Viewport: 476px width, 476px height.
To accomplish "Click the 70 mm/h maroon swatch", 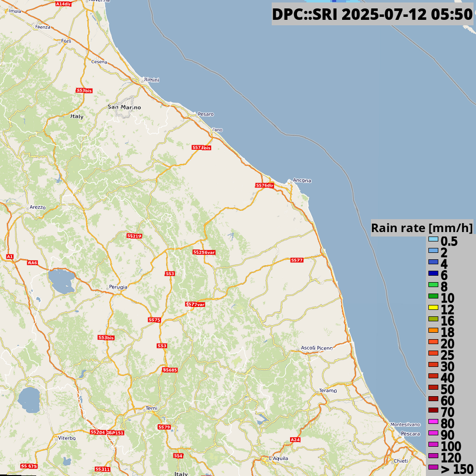I will pyautogui.click(x=433, y=410).
